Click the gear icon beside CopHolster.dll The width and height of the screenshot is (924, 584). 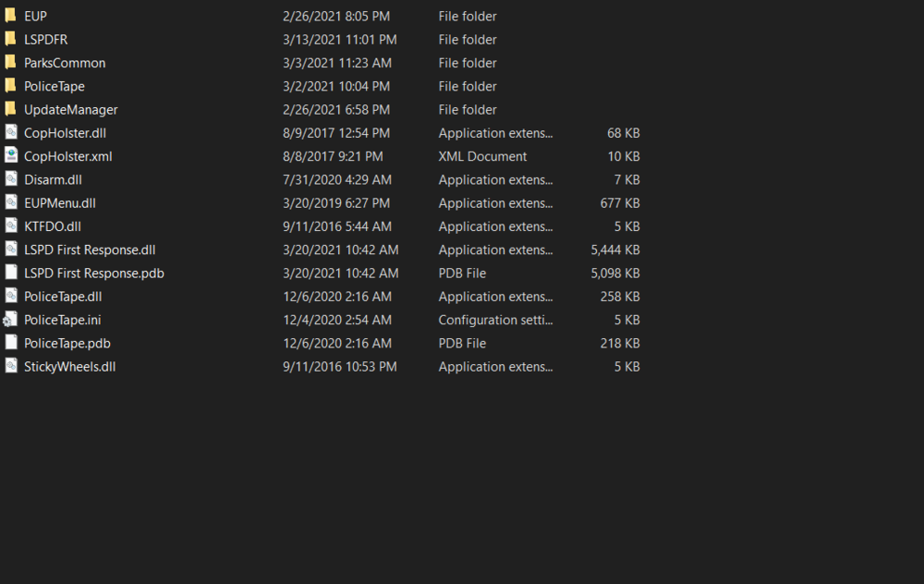[11, 132]
